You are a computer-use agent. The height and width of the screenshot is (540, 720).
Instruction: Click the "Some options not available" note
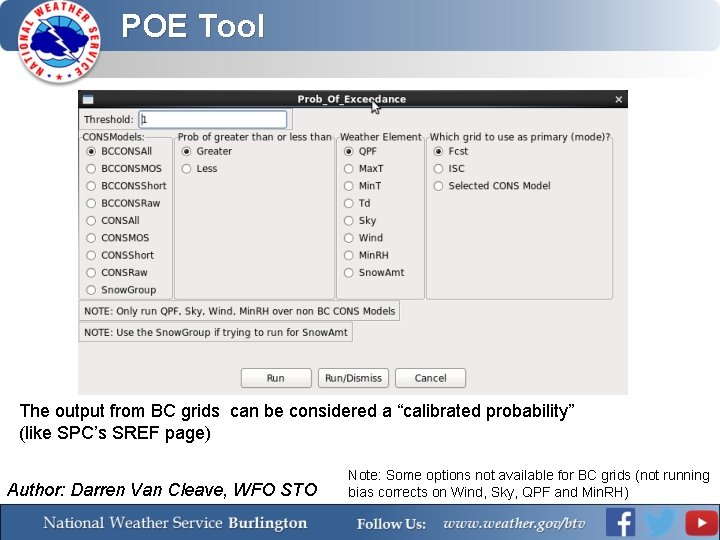529,484
